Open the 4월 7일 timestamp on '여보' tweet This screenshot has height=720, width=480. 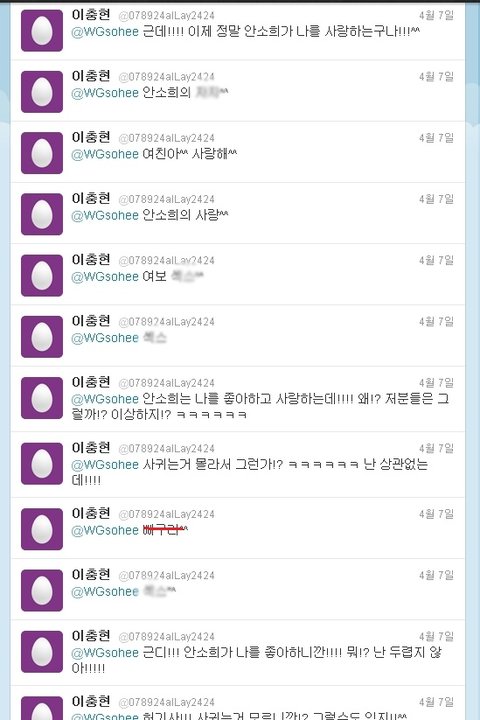(x=436, y=260)
